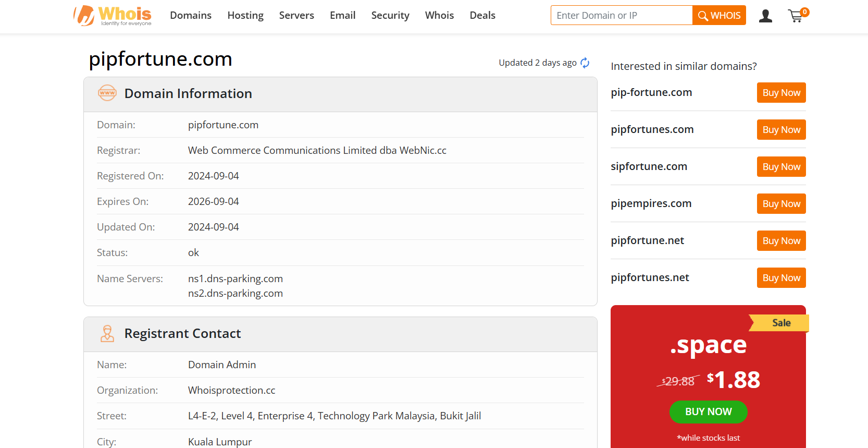868x448 pixels.
Task: Open the Hosting menu
Action: coord(245,16)
